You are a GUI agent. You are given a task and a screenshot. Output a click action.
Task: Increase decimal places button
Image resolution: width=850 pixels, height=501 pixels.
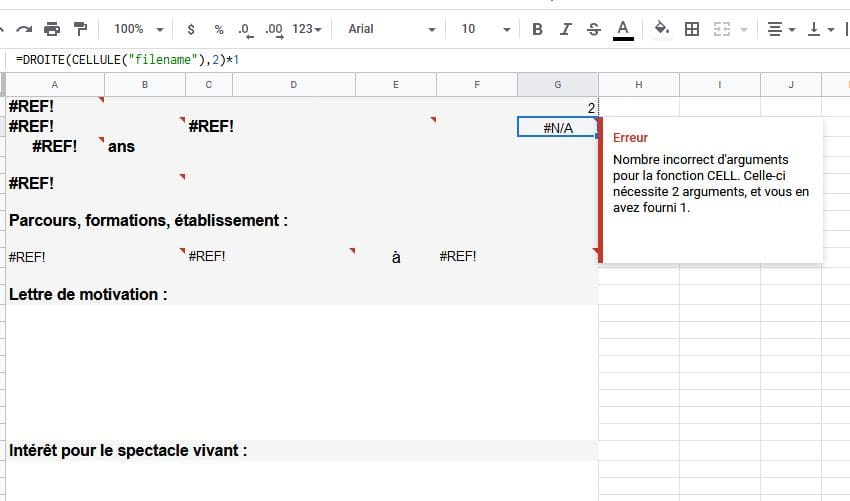coord(274,29)
